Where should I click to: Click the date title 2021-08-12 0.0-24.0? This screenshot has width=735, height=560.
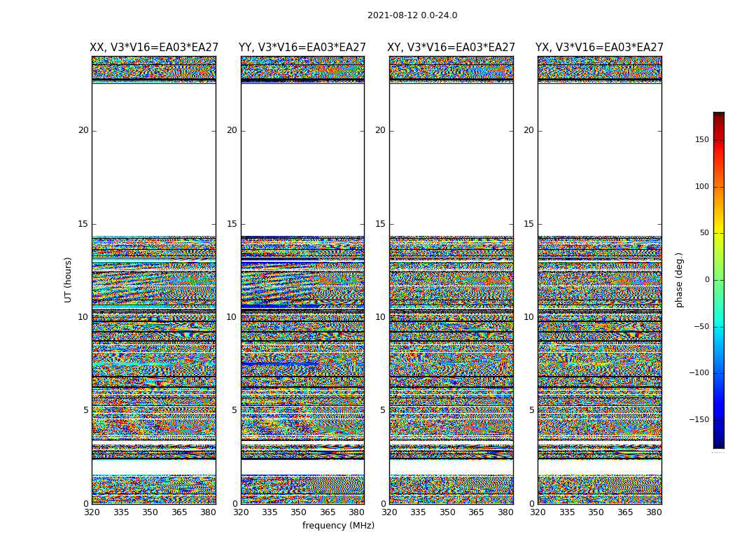[x=412, y=15]
